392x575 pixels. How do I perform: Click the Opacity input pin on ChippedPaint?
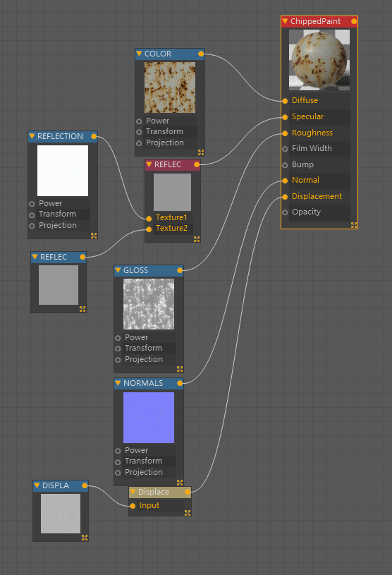285,212
